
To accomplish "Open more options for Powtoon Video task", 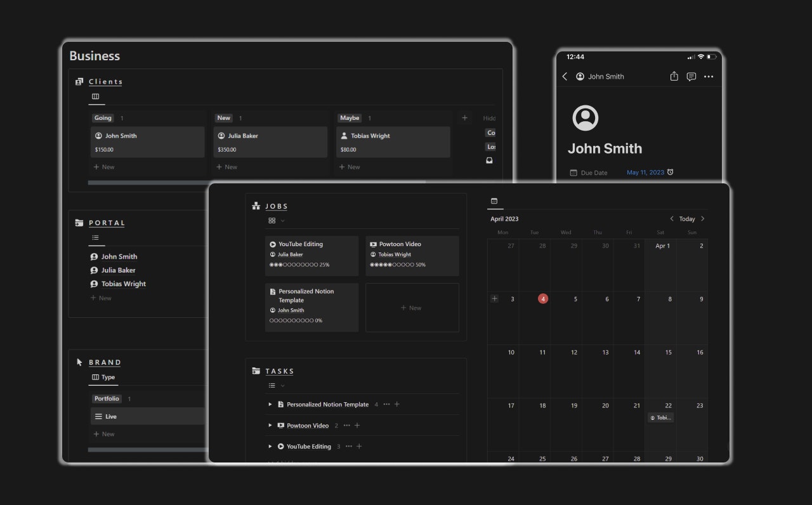I will 347,425.
